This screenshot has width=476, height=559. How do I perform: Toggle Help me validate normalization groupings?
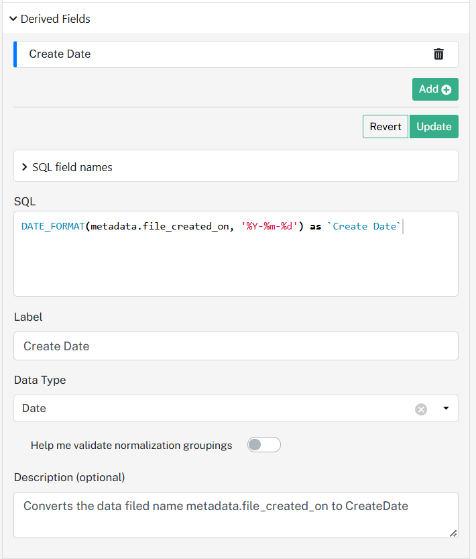[x=264, y=445]
